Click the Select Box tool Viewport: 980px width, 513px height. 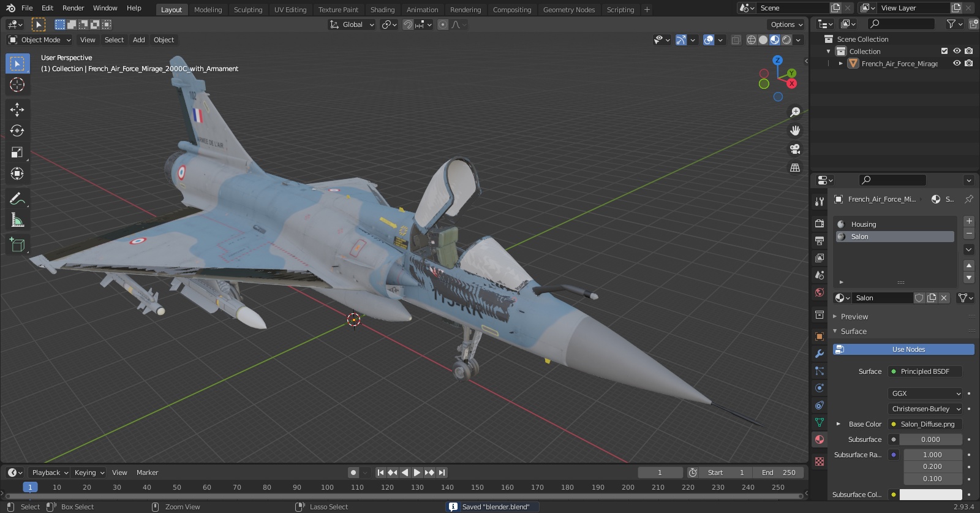(x=17, y=64)
